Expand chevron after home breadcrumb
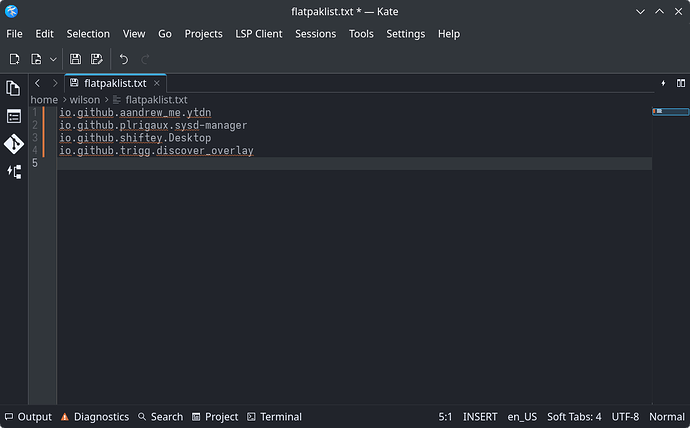Image resolution: width=690 pixels, height=428 pixels. click(64, 100)
